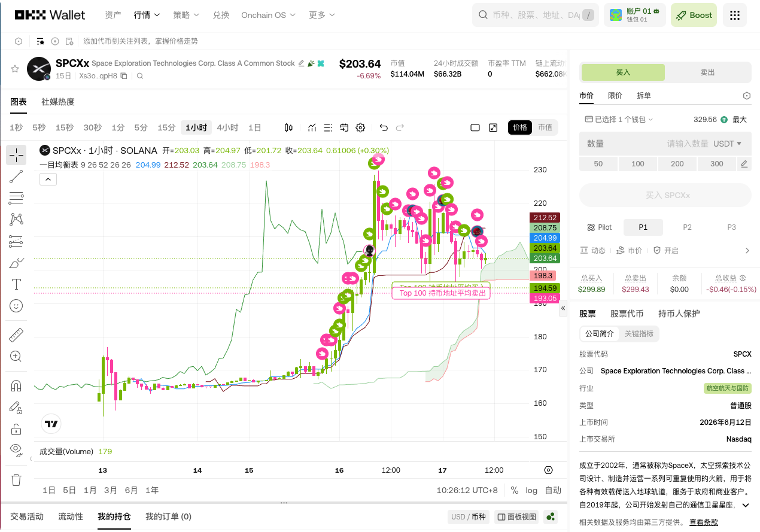Switch to 交易活动 tab
Image resolution: width=760 pixels, height=532 pixels.
coord(27,516)
